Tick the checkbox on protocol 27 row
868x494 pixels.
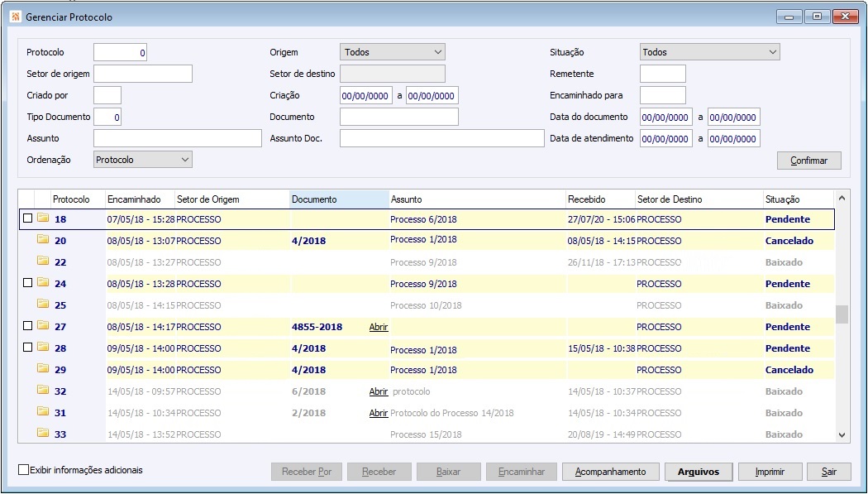[x=28, y=327]
